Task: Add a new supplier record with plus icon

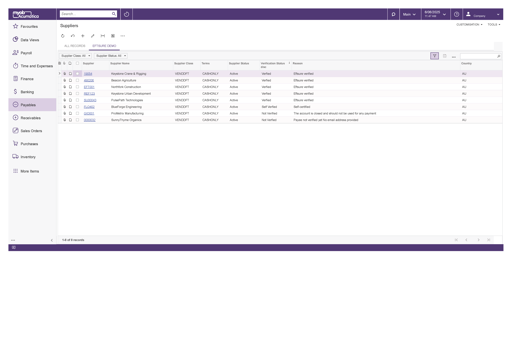Action: click(x=83, y=36)
